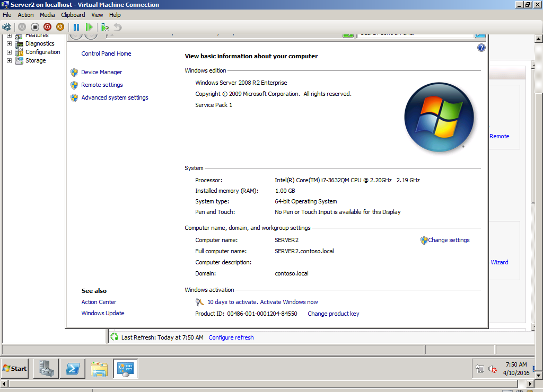Go to Control Panel Home

(x=106, y=54)
